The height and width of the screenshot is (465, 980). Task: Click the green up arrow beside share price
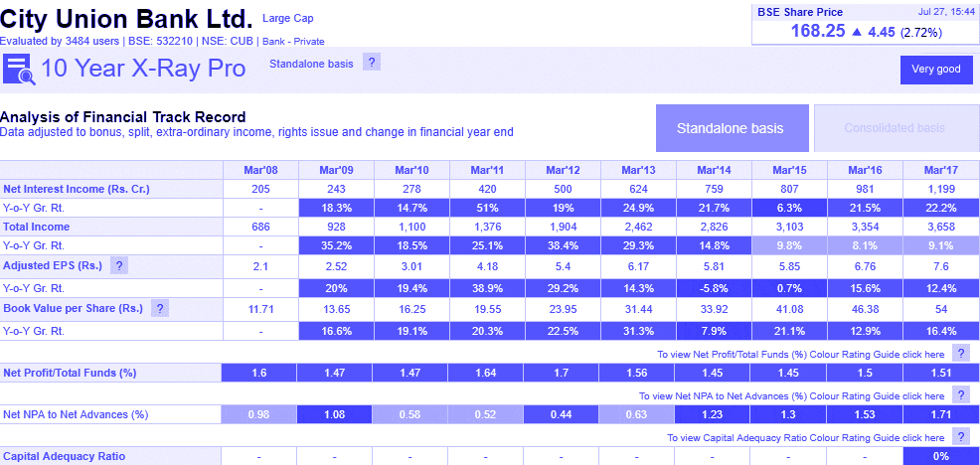tap(856, 31)
